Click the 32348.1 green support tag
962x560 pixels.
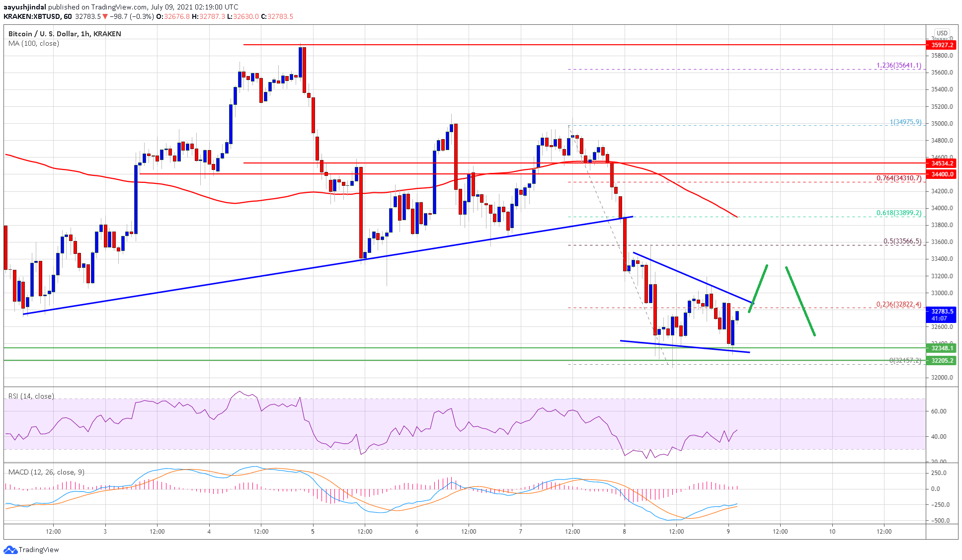pos(942,348)
